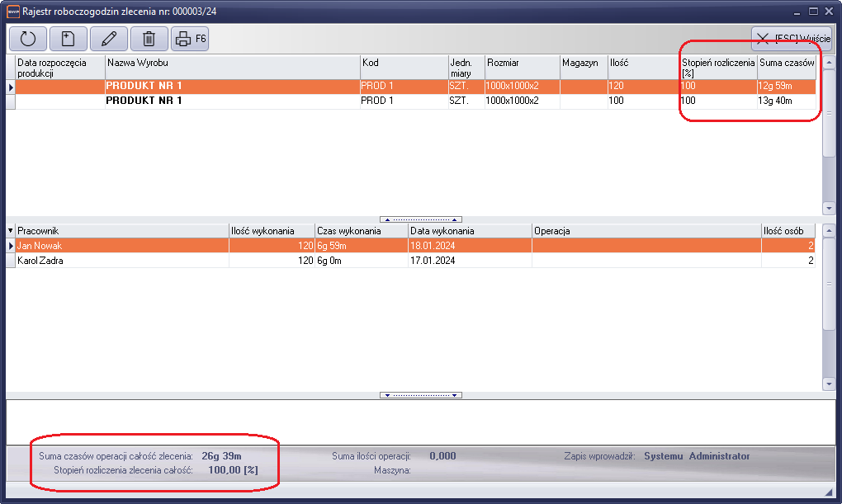
Task: Collapse upper splitter between product and worker grids
Action: pos(421,219)
